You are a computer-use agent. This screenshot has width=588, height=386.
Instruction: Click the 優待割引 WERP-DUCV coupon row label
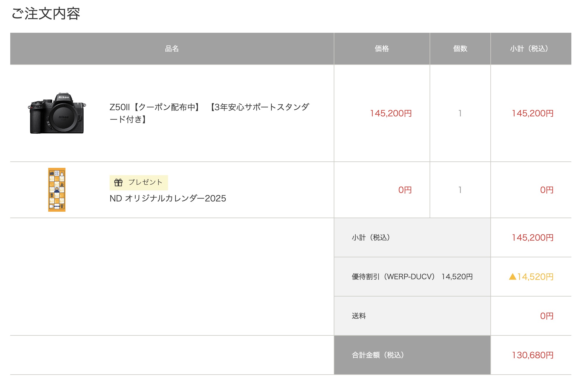point(412,277)
